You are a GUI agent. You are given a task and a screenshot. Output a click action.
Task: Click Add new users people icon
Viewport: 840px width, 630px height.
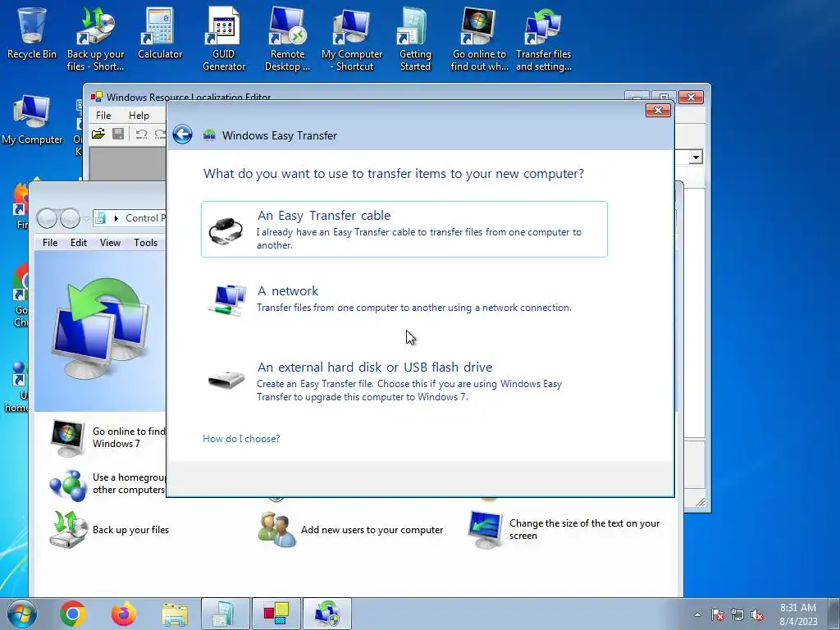(x=276, y=529)
